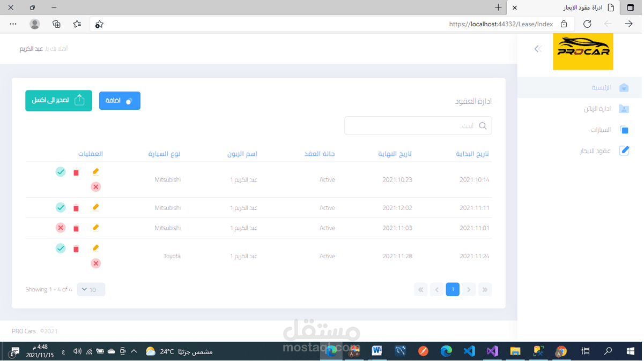The height and width of the screenshot is (361, 644).
Task: Sort by تاريخ النهاية column header
Action: pos(395,154)
